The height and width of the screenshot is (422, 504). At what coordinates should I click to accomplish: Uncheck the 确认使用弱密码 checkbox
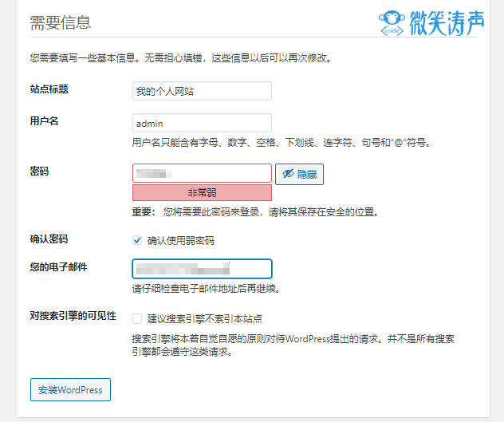point(138,240)
